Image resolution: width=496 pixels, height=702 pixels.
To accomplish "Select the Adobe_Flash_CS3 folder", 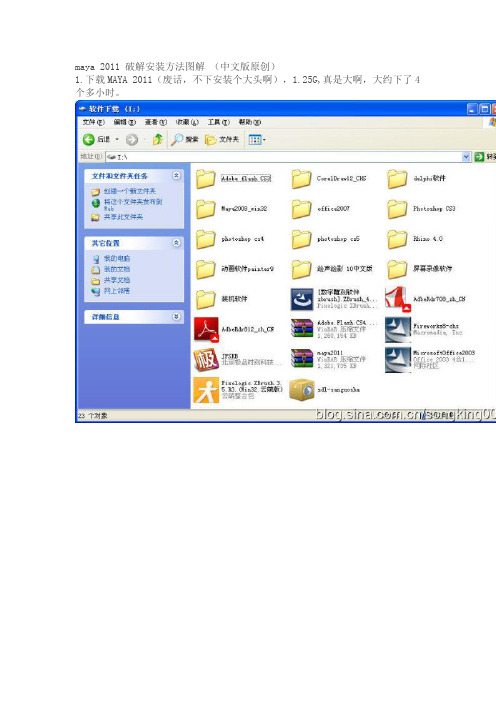I will pos(233,179).
